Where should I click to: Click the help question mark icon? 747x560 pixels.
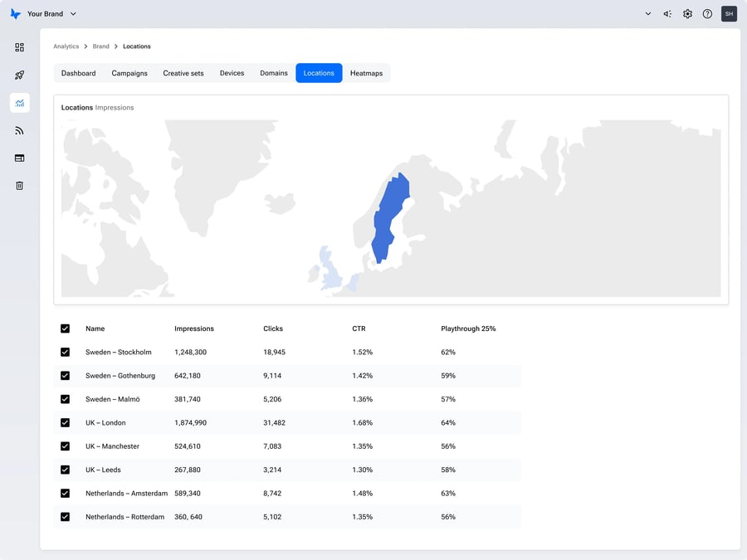[707, 14]
